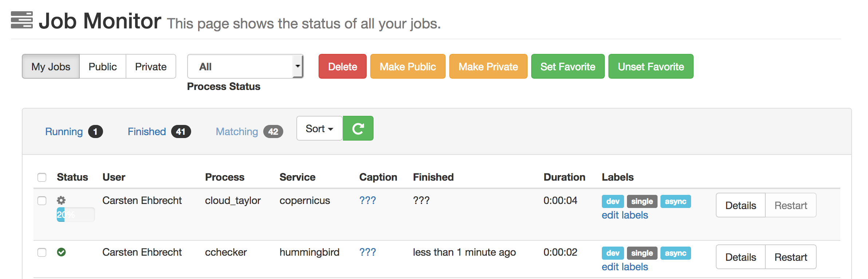Open the ??? caption link for cloud_taylor
Image resolution: width=868 pixels, height=279 pixels.
click(x=368, y=200)
